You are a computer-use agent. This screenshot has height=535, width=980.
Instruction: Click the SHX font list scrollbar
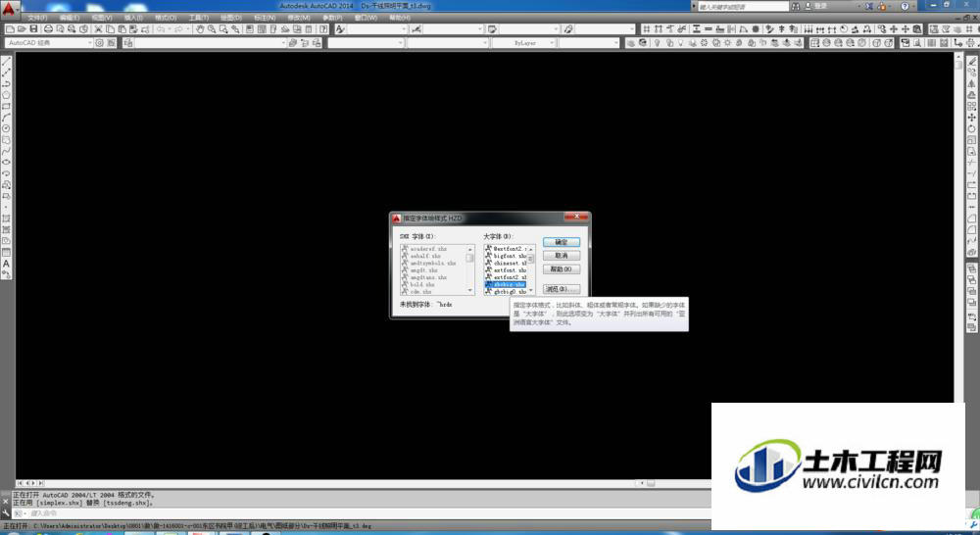(470, 269)
